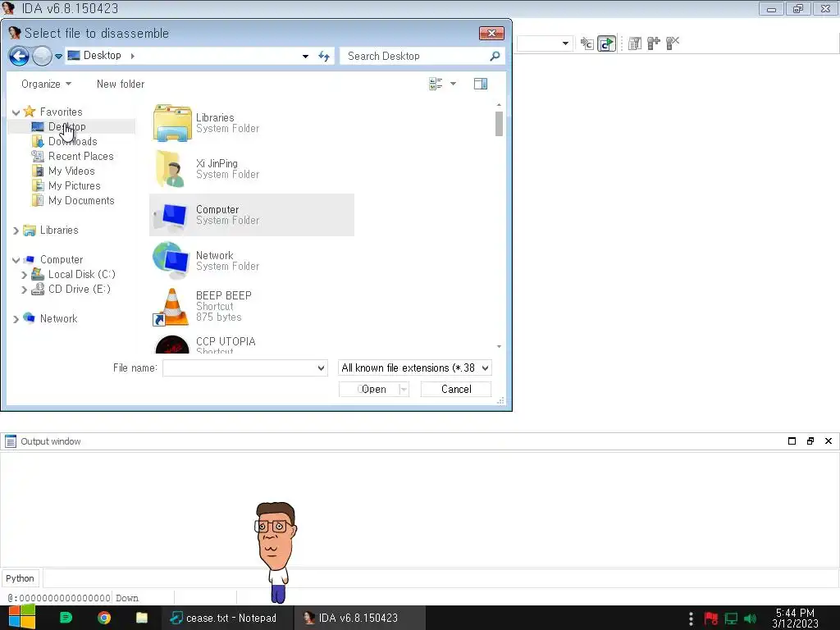Select Network system folder in file list

(252, 261)
